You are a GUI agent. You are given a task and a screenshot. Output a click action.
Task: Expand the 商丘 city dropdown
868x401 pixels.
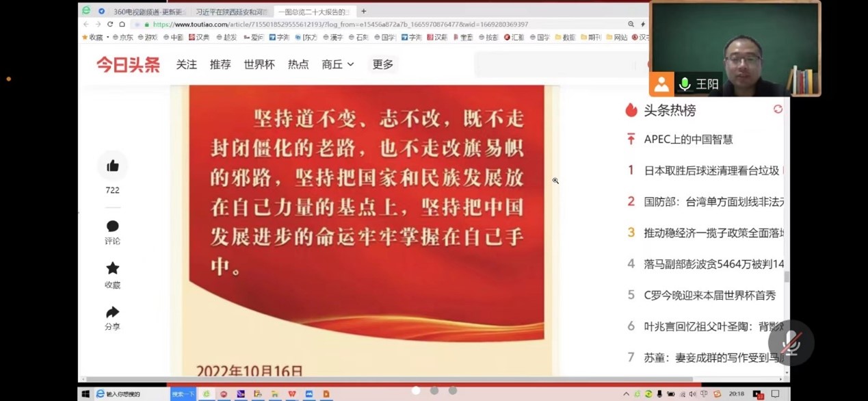[x=338, y=64]
